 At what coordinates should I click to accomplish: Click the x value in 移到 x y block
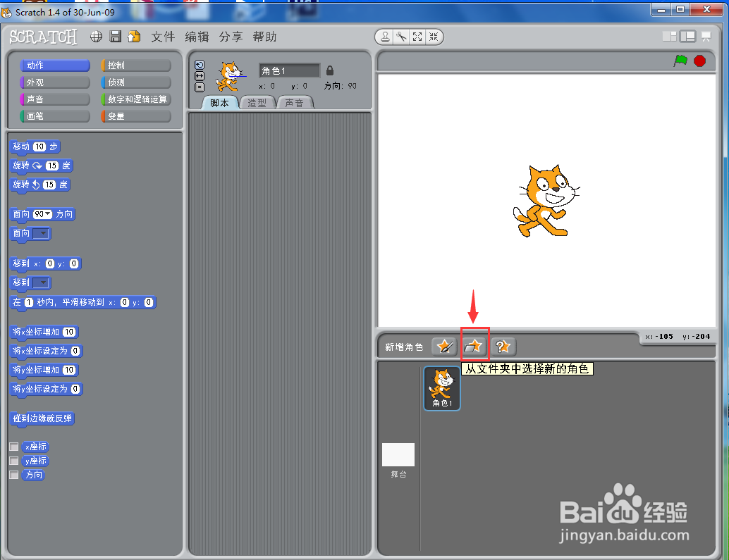[50, 263]
